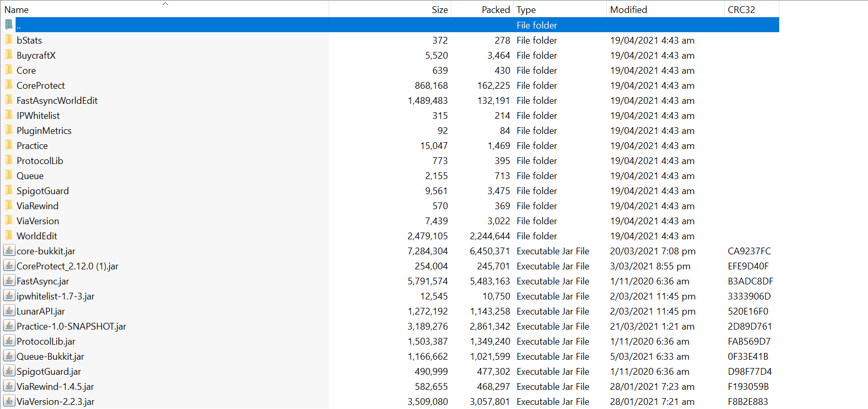Click the Core folder icon

pos(9,70)
